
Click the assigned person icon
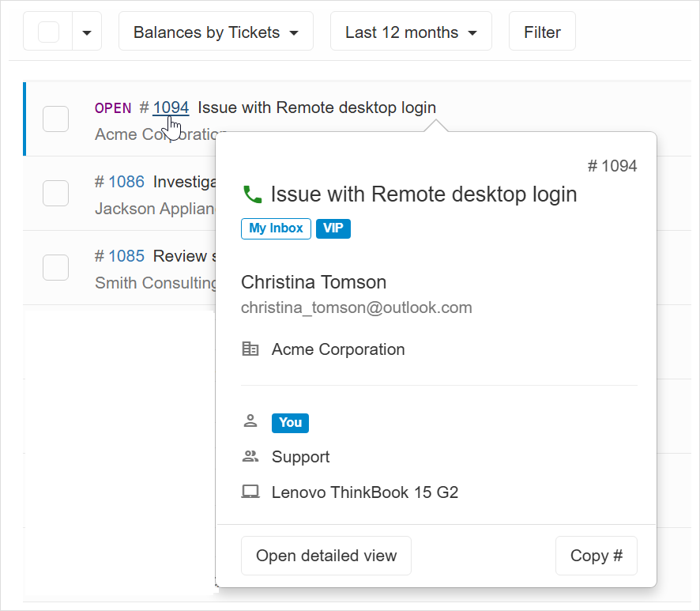(250, 422)
